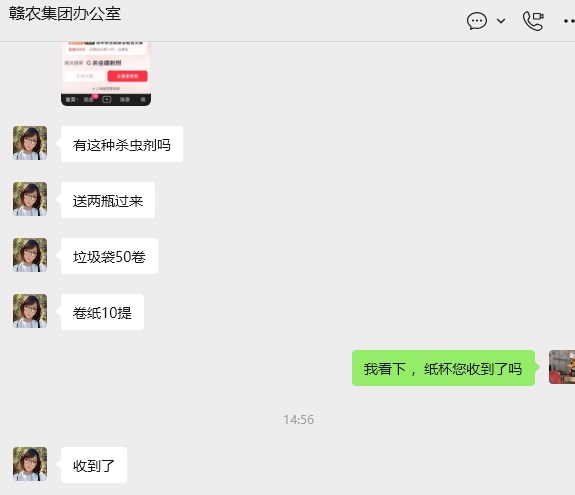Click the 14:56 timestamp label
Image resolution: width=575 pixels, height=495 pixels.
tap(299, 419)
